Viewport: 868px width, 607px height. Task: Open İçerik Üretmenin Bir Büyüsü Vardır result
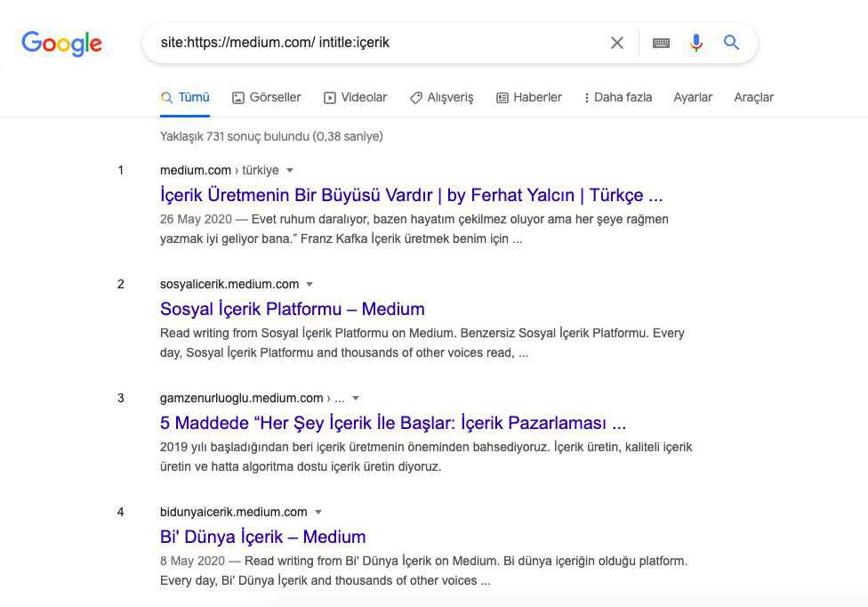pyautogui.click(x=411, y=195)
